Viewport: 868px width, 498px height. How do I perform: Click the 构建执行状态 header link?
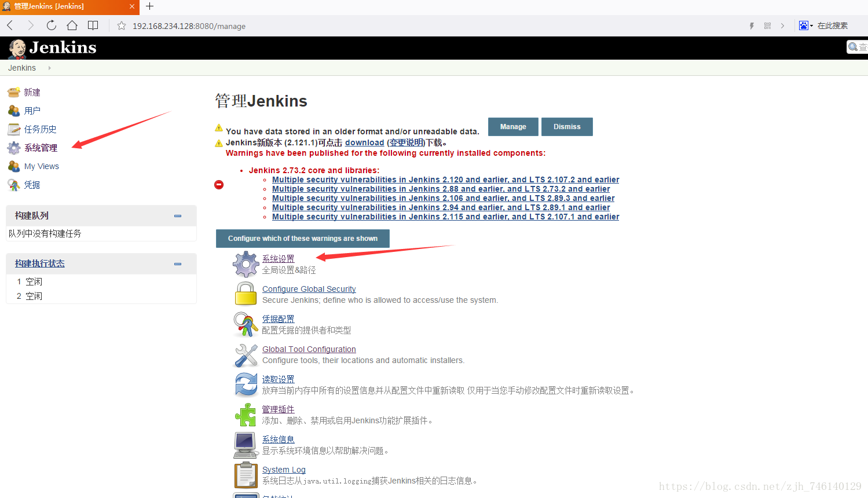click(x=40, y=263)
